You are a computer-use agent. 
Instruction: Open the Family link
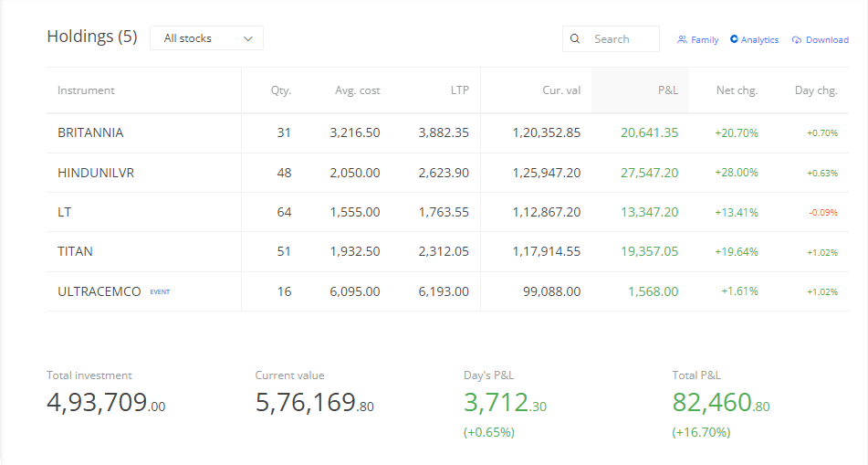tap(698, 40)
